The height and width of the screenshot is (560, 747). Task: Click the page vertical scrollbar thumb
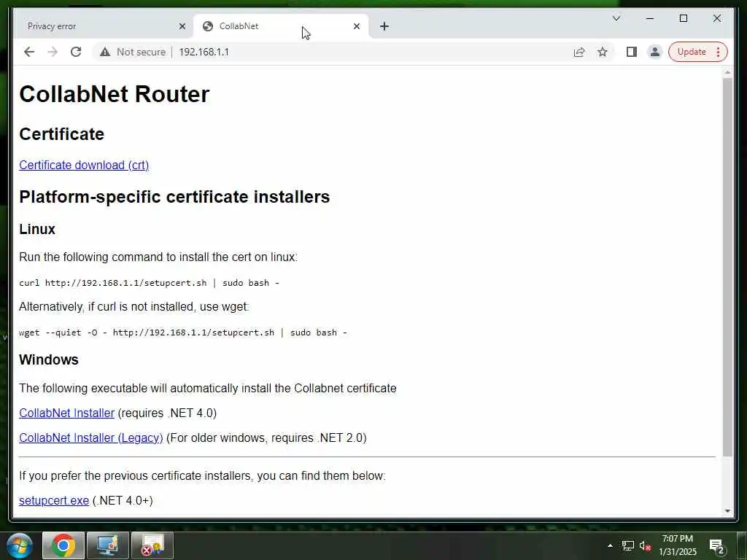727,267
